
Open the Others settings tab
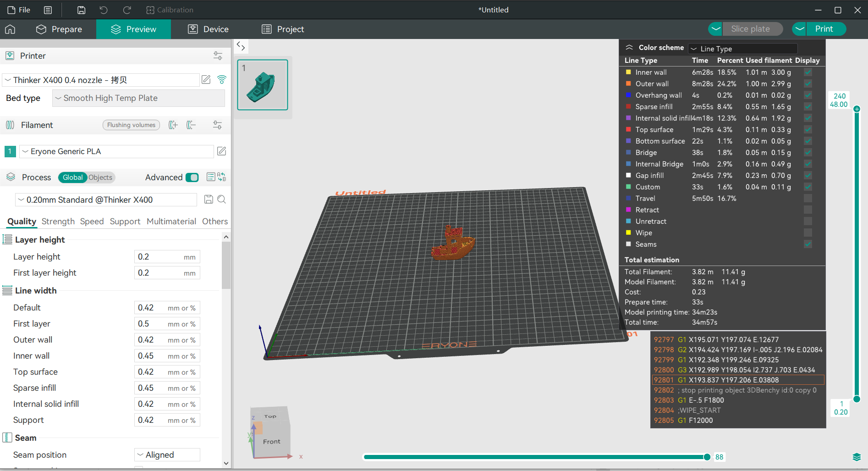(x=215, y=222)
